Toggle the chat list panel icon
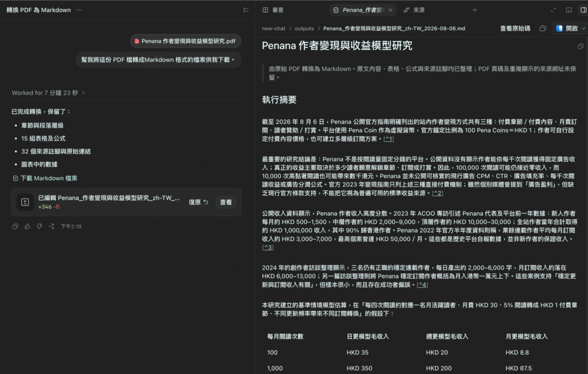Viewport: 588px width, 374px height. (246, 10)
